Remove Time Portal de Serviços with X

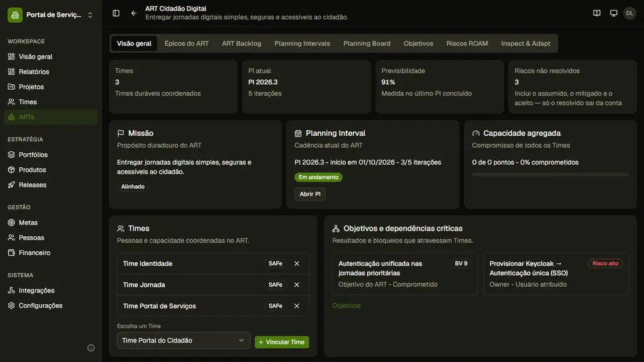[297, 306]
